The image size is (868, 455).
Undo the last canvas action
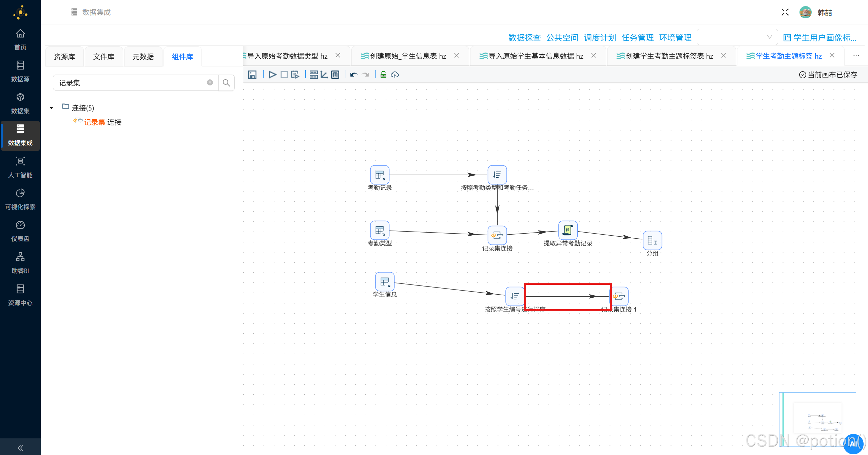pos(354,75)
